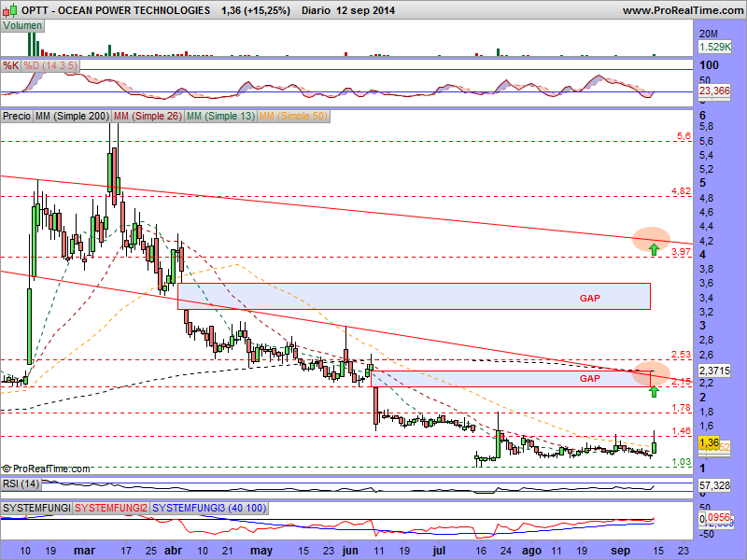Click the candlestick chart icon beside OPTT

(10, 9)
